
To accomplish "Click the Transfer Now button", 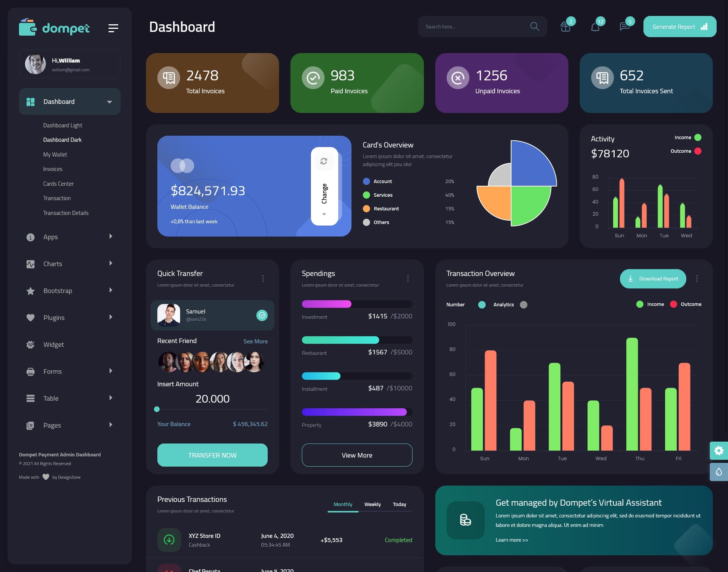I will [x=212, y=455].
